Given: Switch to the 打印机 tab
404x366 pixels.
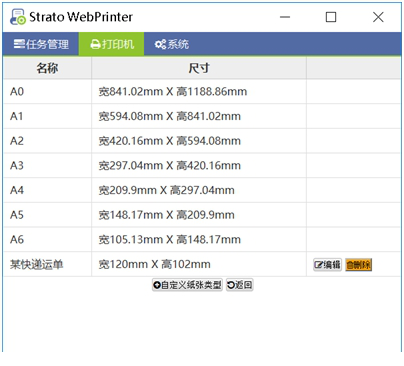Looking at the screenshot, I should (111, 44).
